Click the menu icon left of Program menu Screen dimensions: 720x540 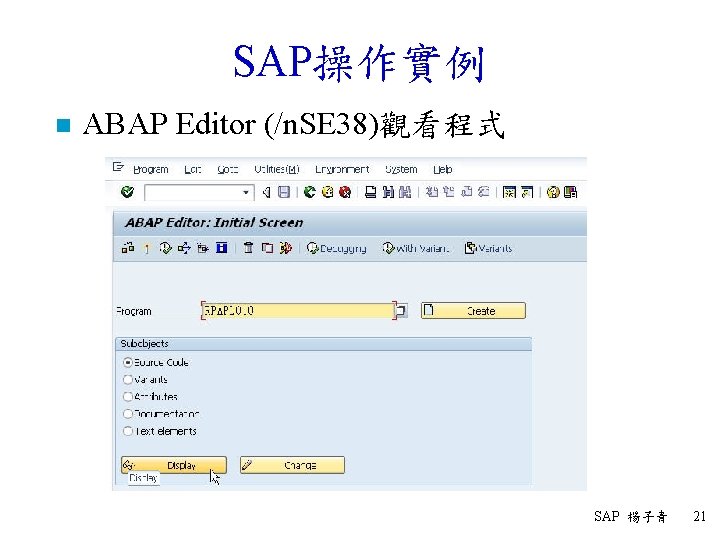[x=118, y=167]
